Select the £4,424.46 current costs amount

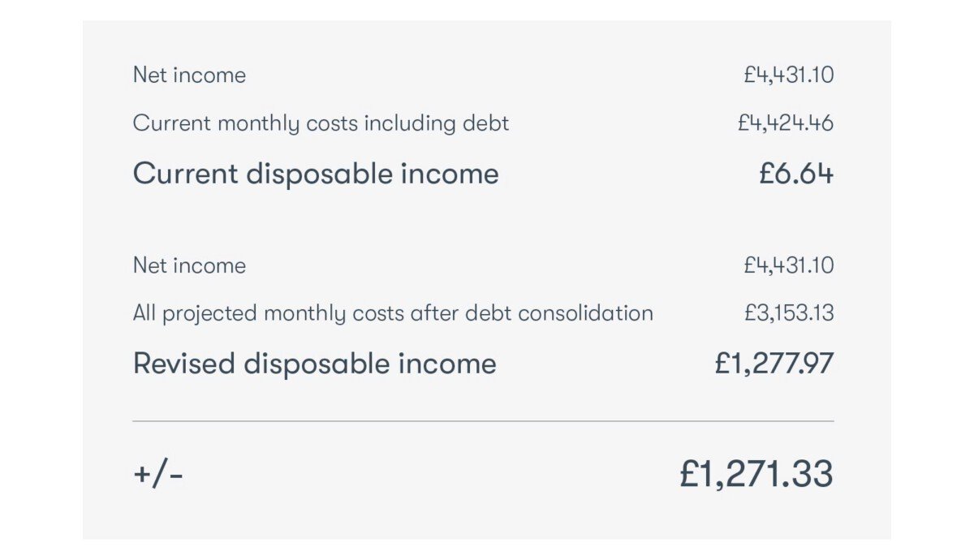coord(785,123)
